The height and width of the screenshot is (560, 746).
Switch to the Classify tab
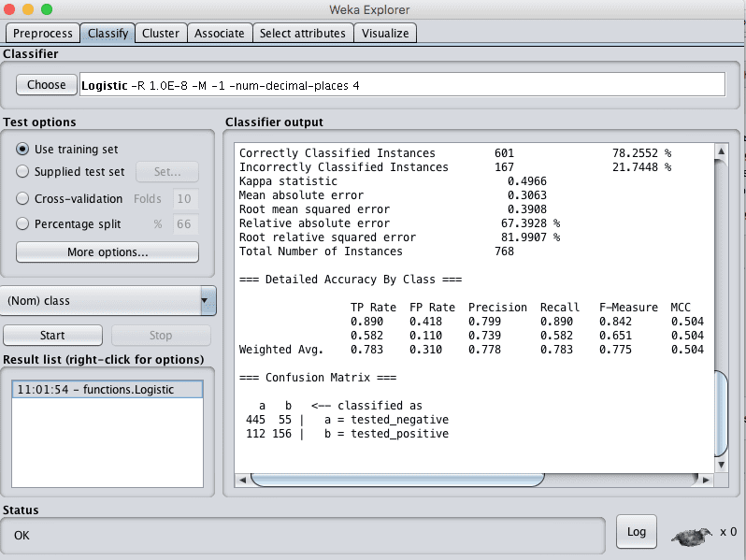pos(108,34)
